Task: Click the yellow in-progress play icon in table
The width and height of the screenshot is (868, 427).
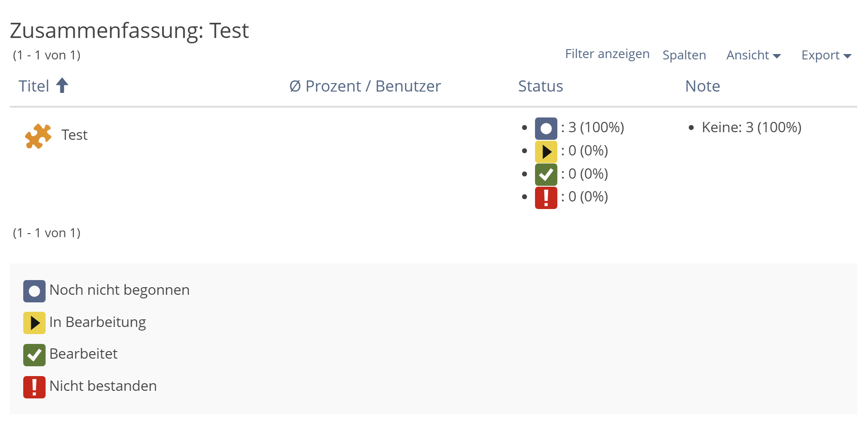Action: click(x=546, y=152)
